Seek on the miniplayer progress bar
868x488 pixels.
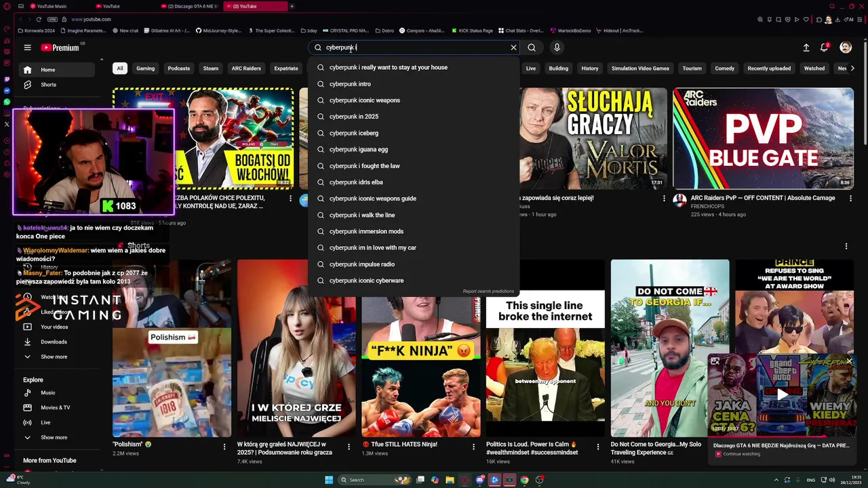click(782, 436)
